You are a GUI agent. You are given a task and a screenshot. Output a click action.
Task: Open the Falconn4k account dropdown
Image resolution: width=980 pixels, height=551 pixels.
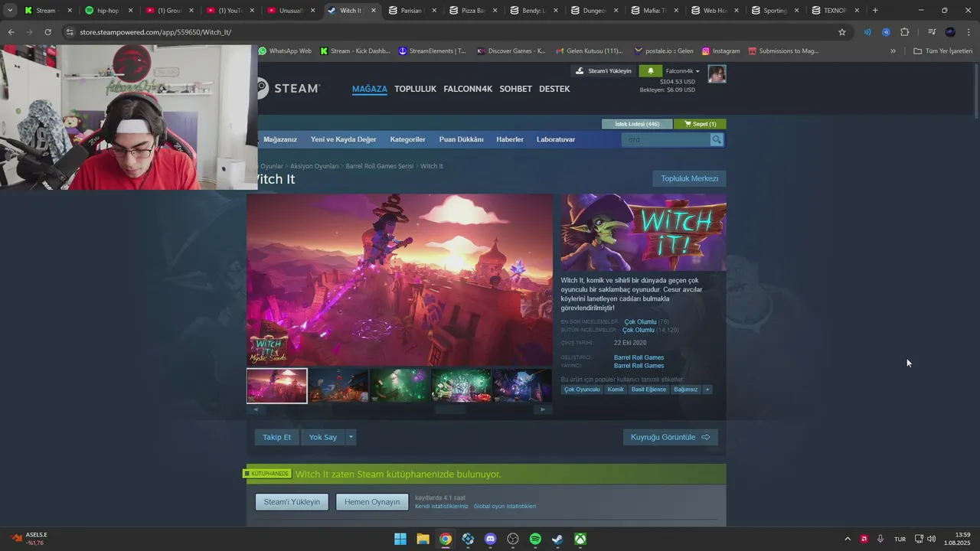click(683, 71)
